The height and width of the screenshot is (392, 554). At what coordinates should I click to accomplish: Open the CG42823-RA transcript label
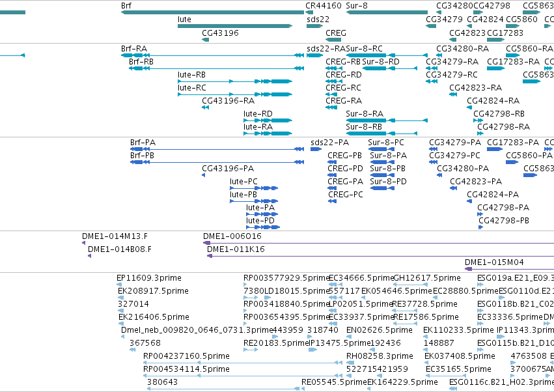(476, 88)
